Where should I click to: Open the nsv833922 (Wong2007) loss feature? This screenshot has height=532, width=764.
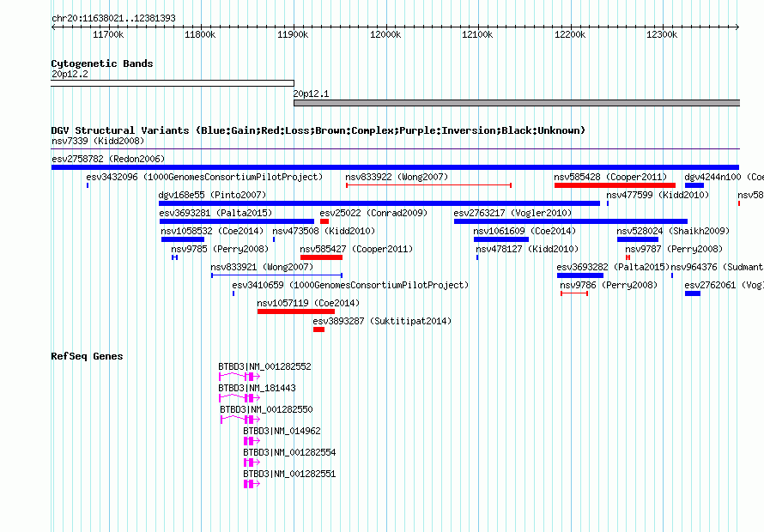[428, 185]
